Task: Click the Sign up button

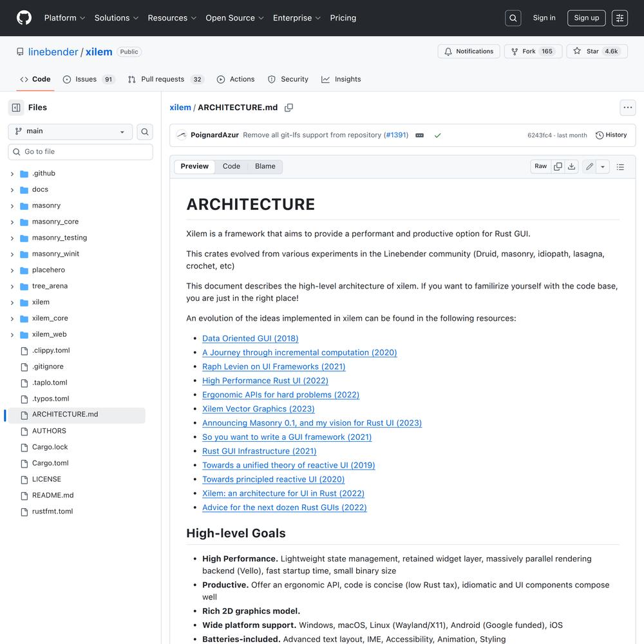Action: tap(586, 18)
